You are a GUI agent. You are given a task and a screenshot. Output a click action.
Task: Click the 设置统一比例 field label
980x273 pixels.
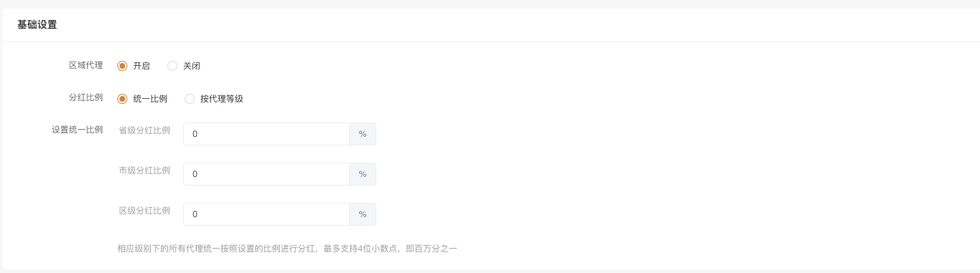pos(77,130)
